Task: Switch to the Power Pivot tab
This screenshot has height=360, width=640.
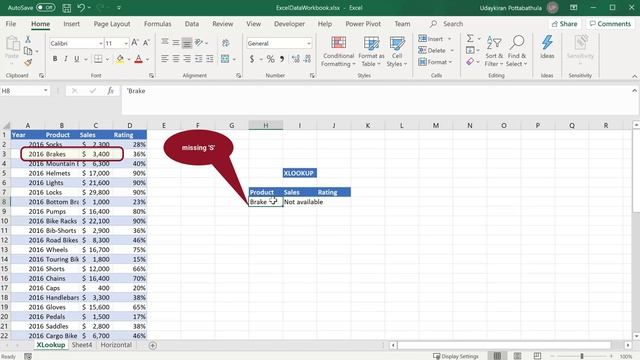Action: tap(363, 24)
